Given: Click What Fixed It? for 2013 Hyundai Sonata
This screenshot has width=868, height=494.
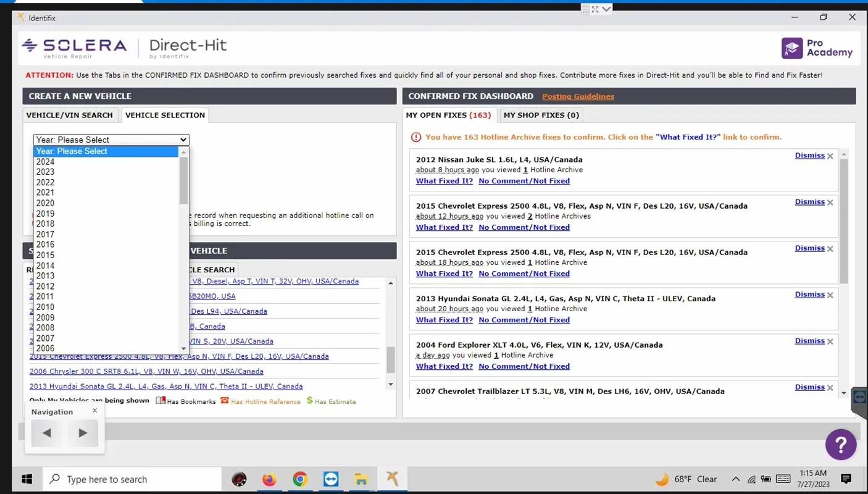Looking at the screenshot, I should [x=444, y=320].
